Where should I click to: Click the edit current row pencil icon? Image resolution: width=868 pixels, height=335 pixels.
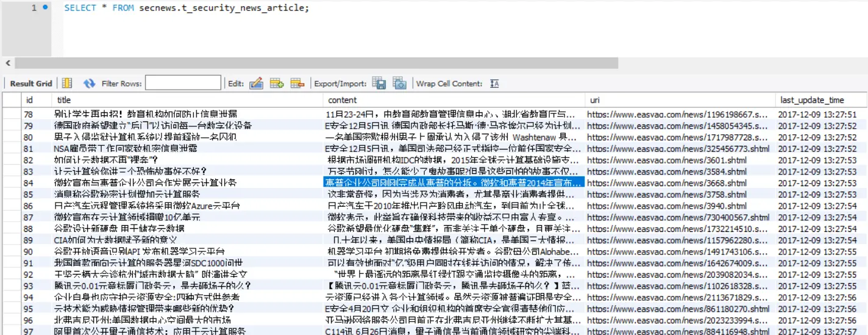256,84
